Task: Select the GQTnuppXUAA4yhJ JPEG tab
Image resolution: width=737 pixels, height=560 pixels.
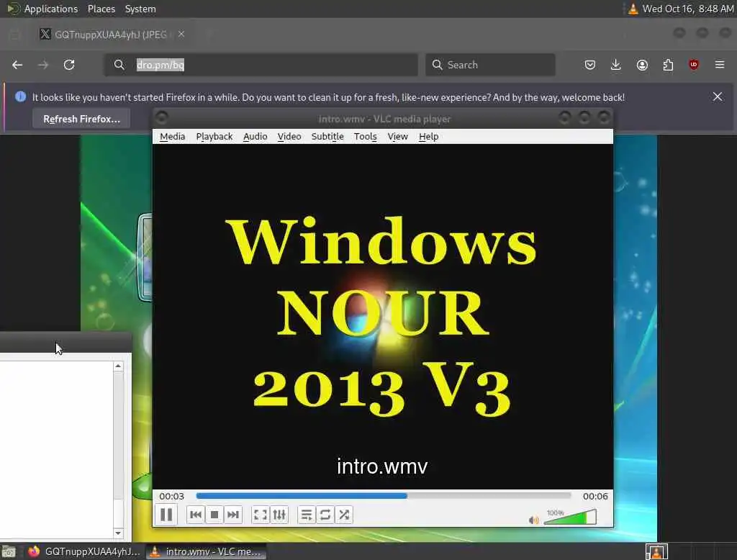Action: coord(111,35)
